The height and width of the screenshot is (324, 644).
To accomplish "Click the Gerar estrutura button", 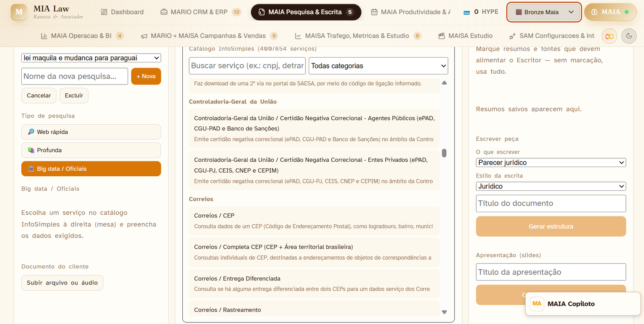I will point(551,226).
